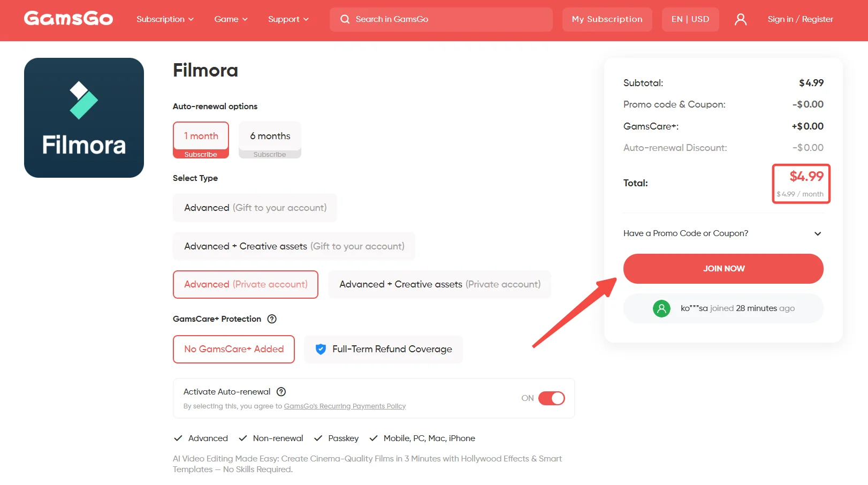Click the Promo code & Coupon label
This screenshot has height=485, width=868.
pos(674,104)
